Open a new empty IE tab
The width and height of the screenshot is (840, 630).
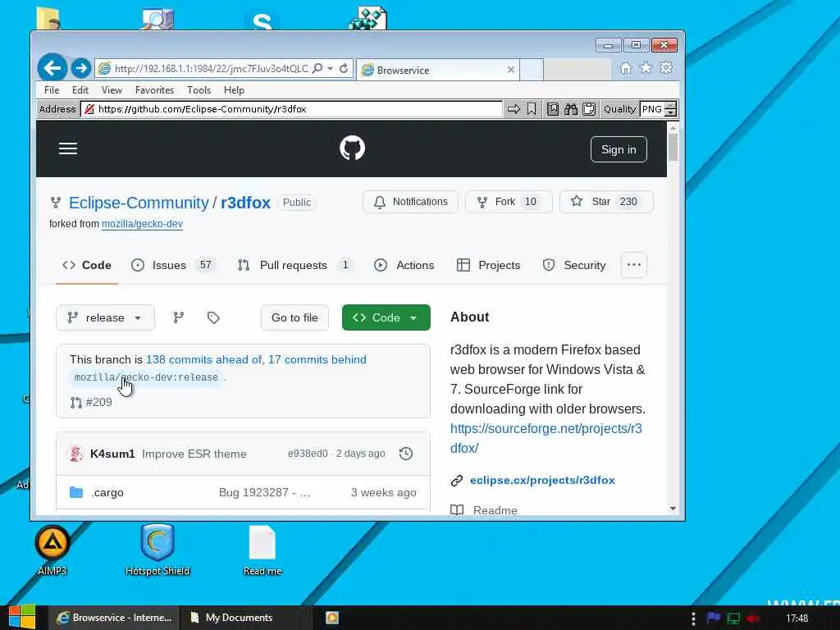pos(532,70)
